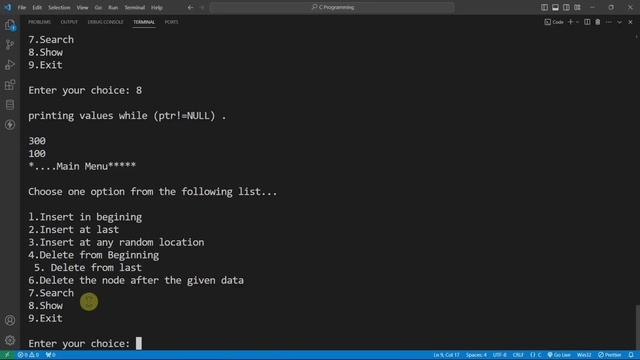The width and height of the screenshot is (640, 360).
Task: Select the Code terminal profile label
Action: click(x=554, y=22)
